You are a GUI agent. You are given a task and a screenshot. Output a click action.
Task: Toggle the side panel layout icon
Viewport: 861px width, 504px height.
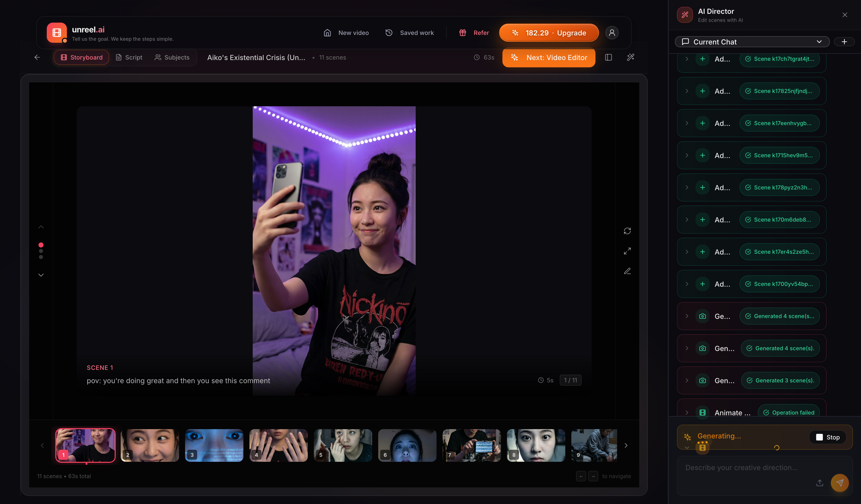click(609, 57)
